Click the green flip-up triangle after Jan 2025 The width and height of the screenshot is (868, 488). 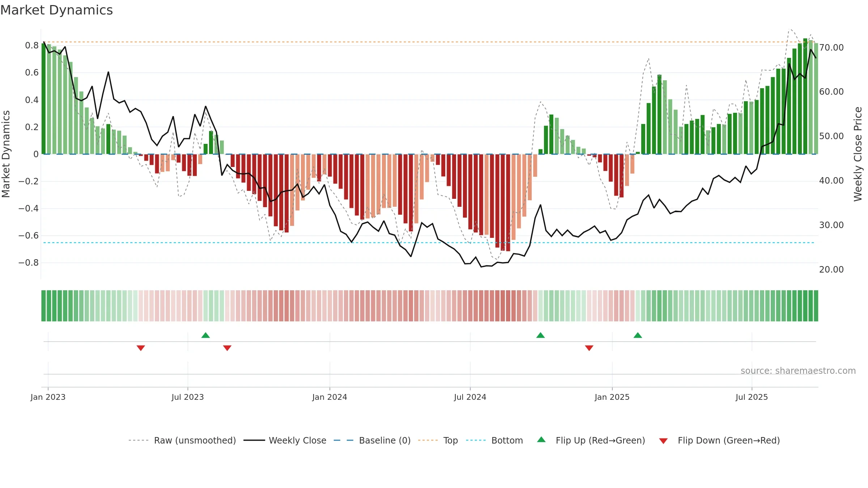click(638, 335)
